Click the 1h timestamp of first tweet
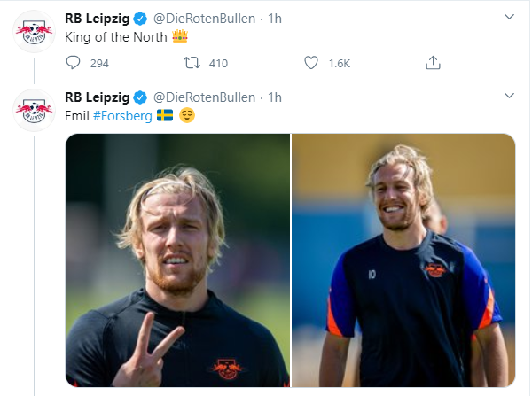 point(274,19)
